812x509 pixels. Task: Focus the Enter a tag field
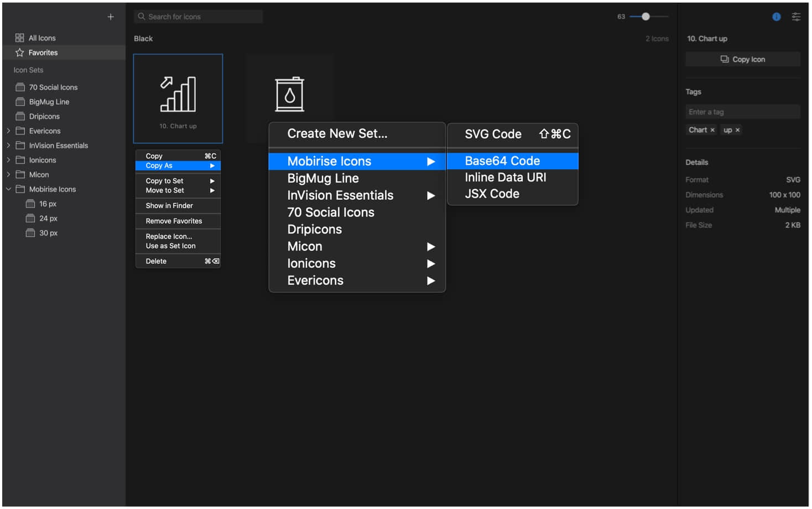tap(743, 112)
